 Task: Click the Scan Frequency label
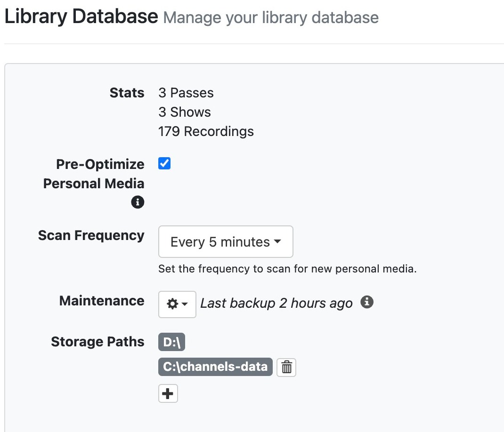pyautogui.click(x=91, y=235)
